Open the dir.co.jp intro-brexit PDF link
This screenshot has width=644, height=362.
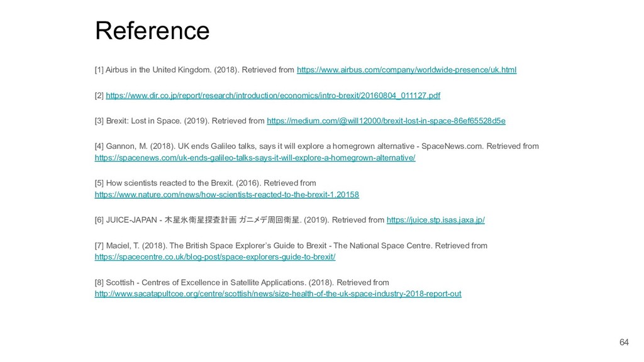[273, 96]
